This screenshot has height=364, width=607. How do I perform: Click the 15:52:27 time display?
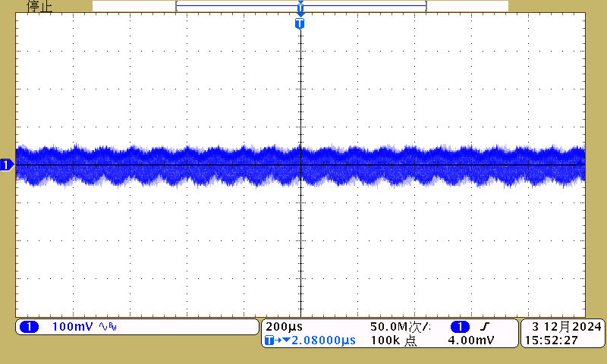[x=551, y=341]
